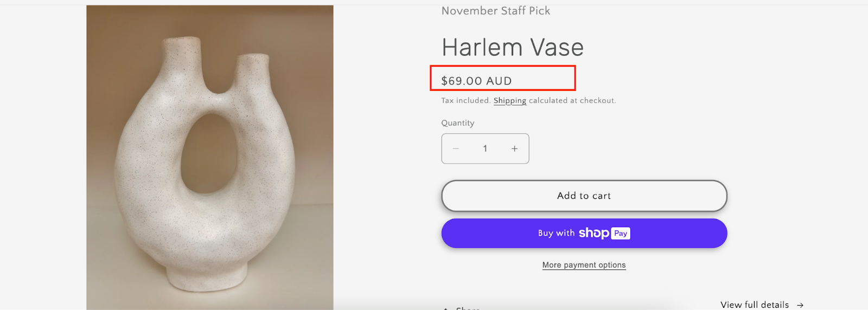Click the 'calculated at checkout' text
This screenshot has height=310, width=868.
(x=572, y=100)
